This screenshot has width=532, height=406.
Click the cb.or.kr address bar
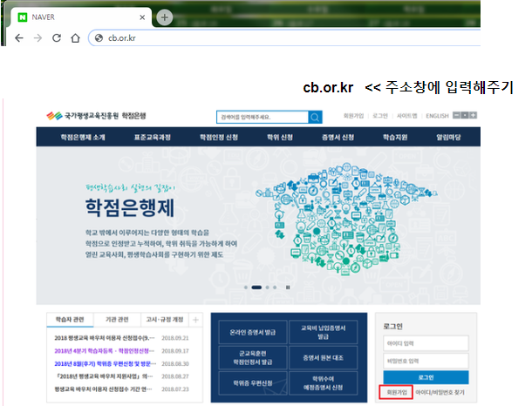(285, 38)
